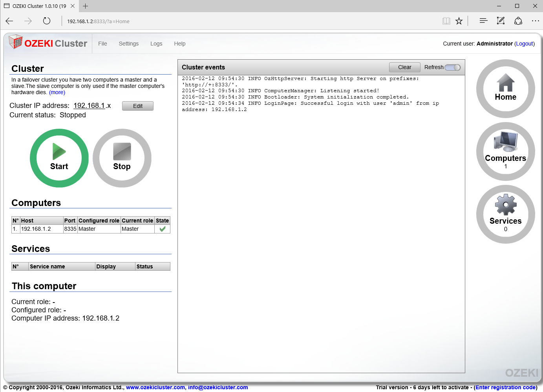The height and width of the screenshot is (392, 543).
Task: Select host 192.168.1.2 in Computers table
Action: (x=36, y=229)
